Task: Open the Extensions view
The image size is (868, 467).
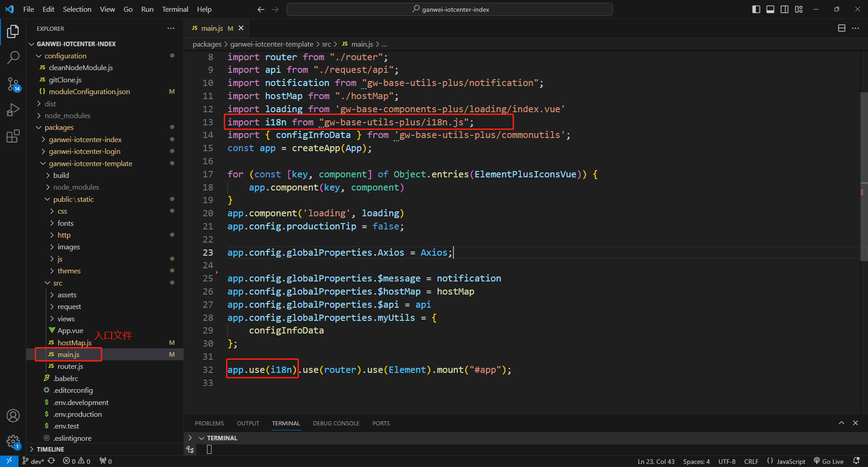Action: point(13,136)
